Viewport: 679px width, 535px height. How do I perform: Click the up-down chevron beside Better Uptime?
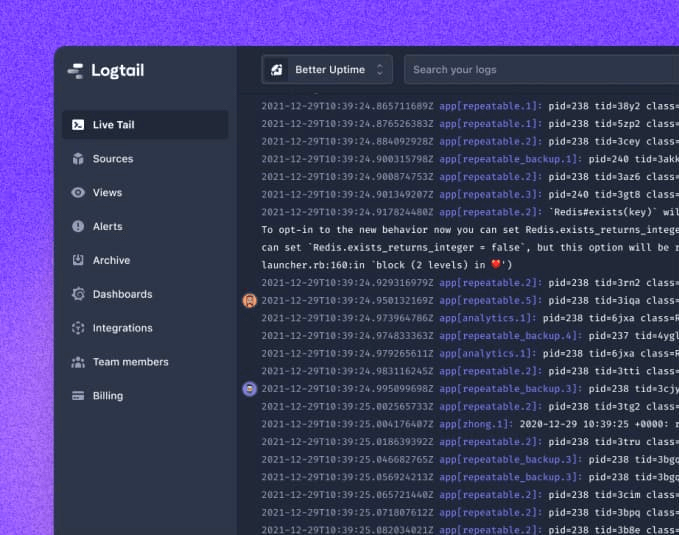[380, 70]
